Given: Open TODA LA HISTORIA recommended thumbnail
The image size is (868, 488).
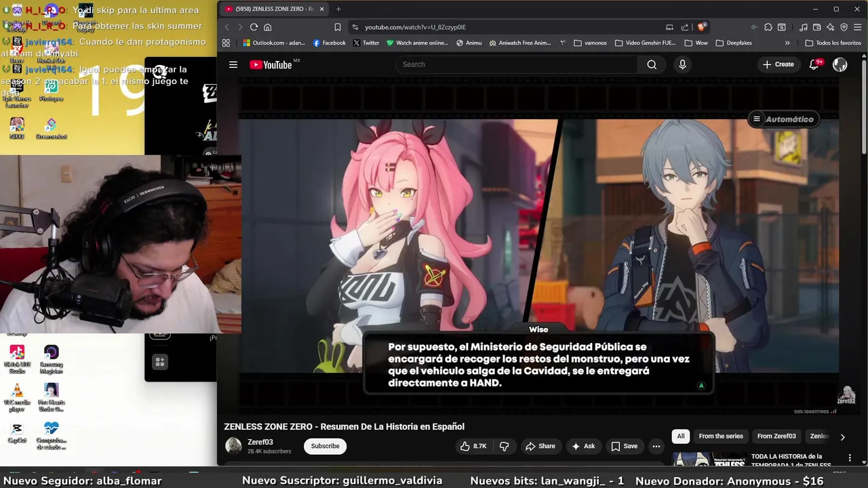Looking at the screenshot, I should 709,459.
